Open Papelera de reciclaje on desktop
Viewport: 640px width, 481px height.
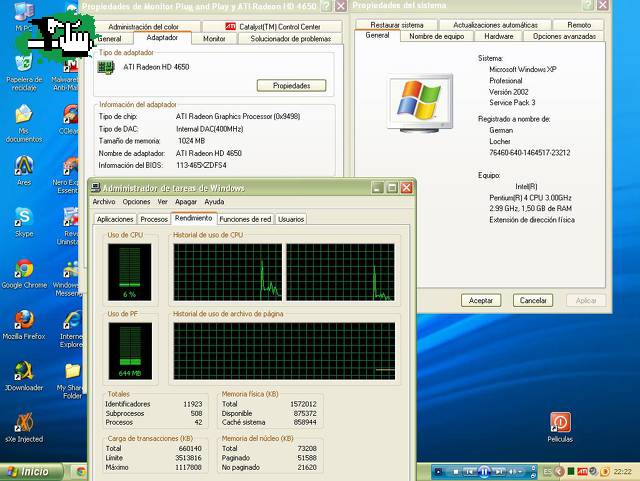(24, 73)
